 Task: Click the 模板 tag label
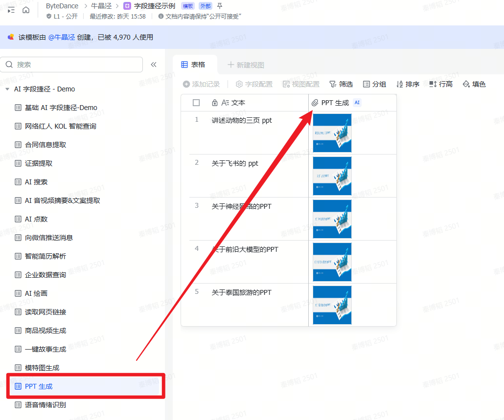188,6
